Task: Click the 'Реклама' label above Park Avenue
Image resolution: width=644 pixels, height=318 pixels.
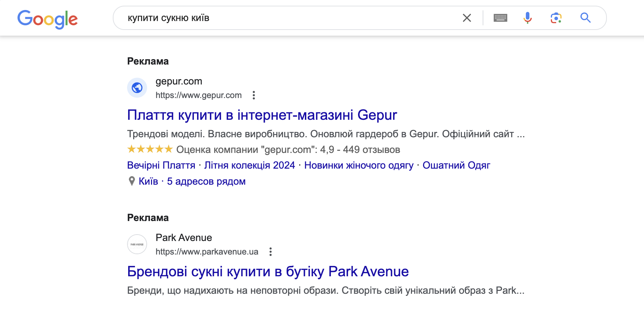Action: pyautogui.click(x=148, y=218)
